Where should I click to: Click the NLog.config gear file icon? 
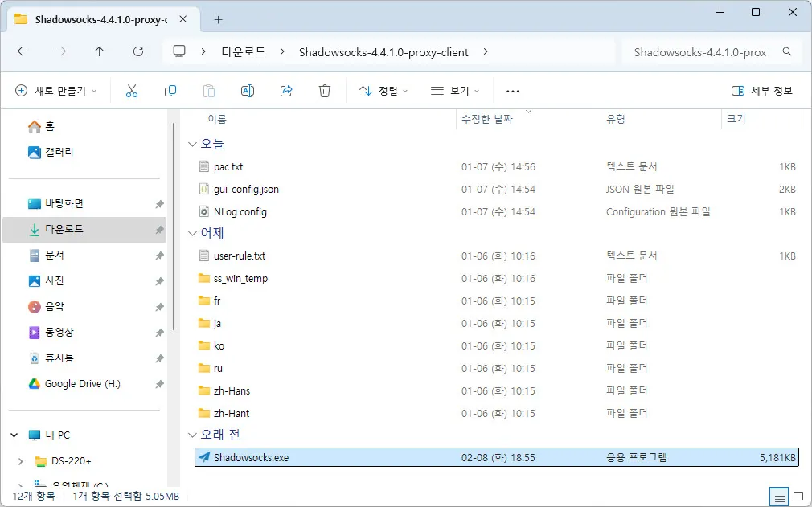(204, 211)
